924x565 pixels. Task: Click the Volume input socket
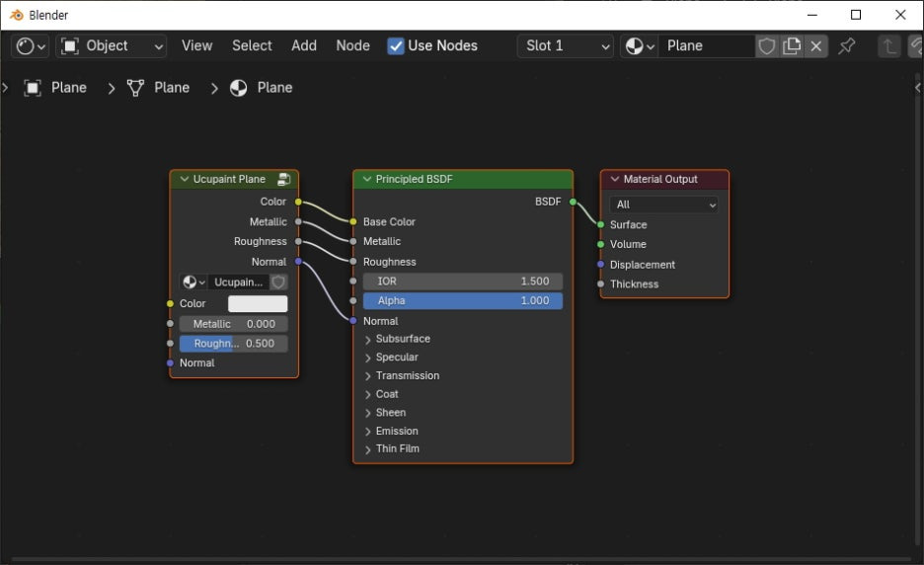pyautogui.click(x=600, y=244)
